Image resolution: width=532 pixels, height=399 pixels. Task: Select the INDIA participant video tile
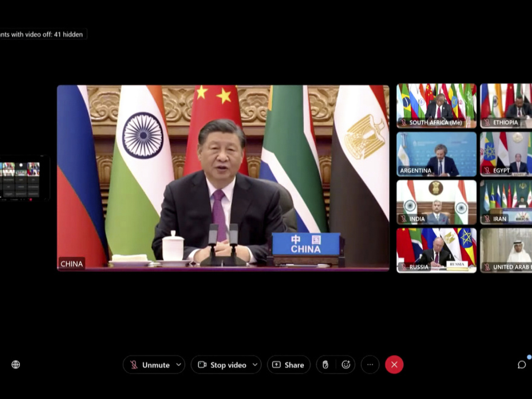pyautogui.click(x=436, y=202)
